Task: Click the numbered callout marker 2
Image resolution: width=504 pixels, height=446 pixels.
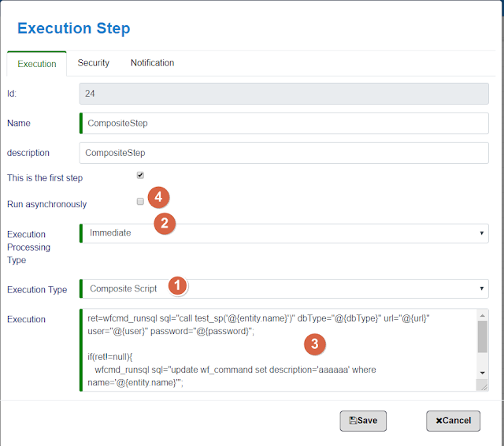Action: coord(164,223)
